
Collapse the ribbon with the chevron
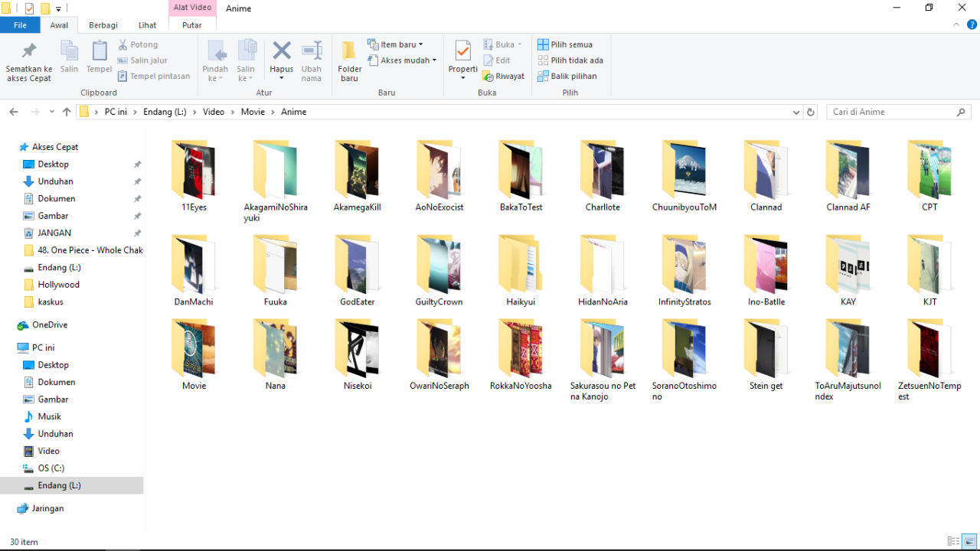pyautogui.click(x=958, y=24)
